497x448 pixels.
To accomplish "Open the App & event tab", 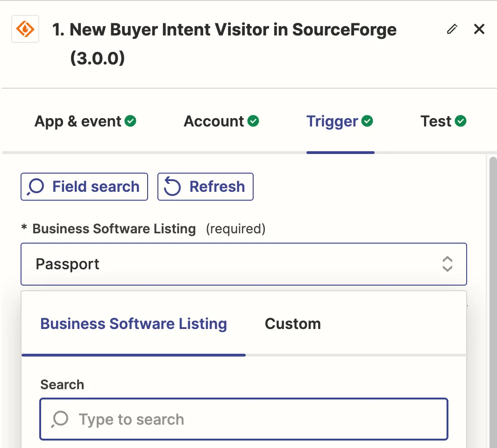I will (85, 121).
